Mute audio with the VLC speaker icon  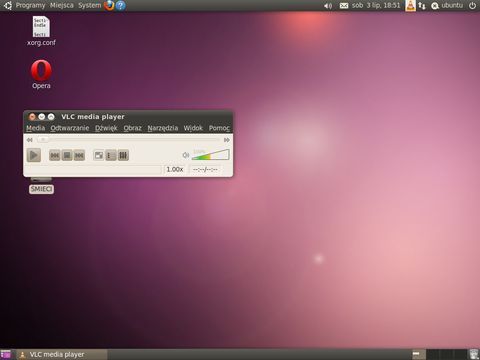coord(186,155)
